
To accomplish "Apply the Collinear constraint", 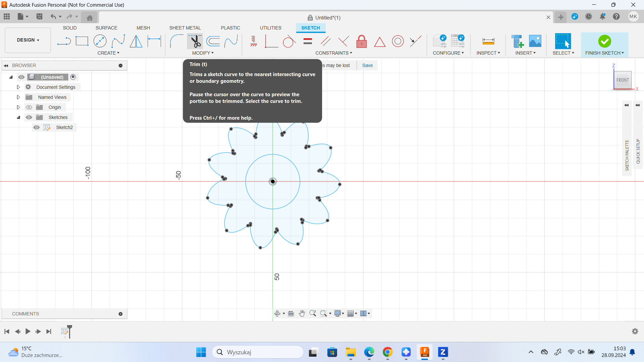I will point(416,42).
